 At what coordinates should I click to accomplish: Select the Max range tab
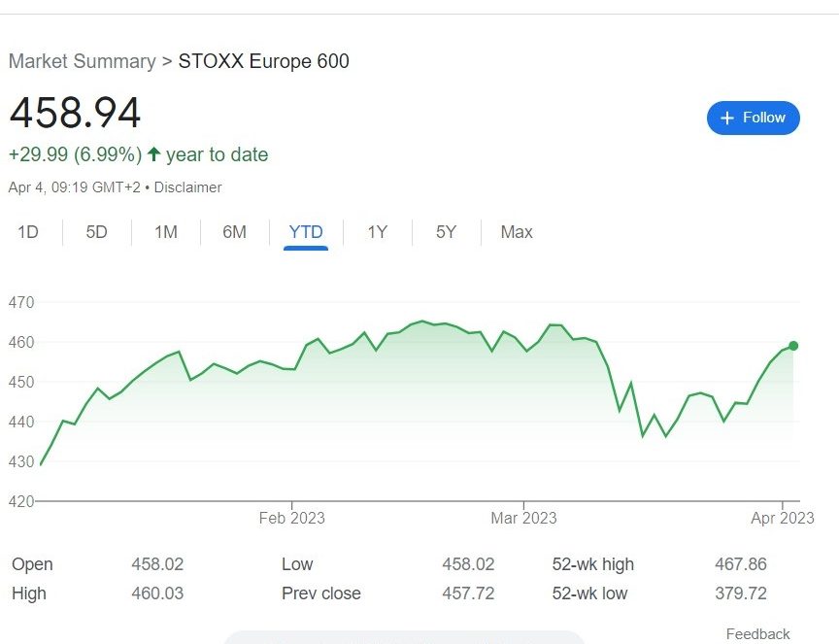pyautogui.click(x=517, y=232)
